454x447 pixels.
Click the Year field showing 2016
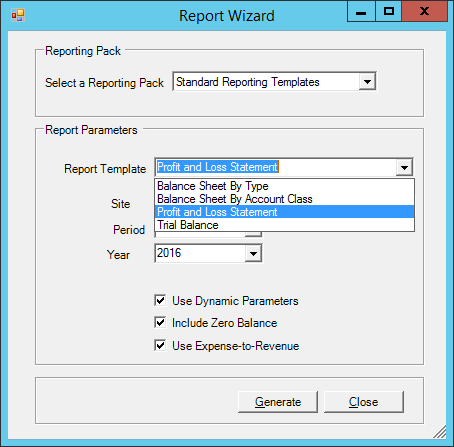click(200, 253)
